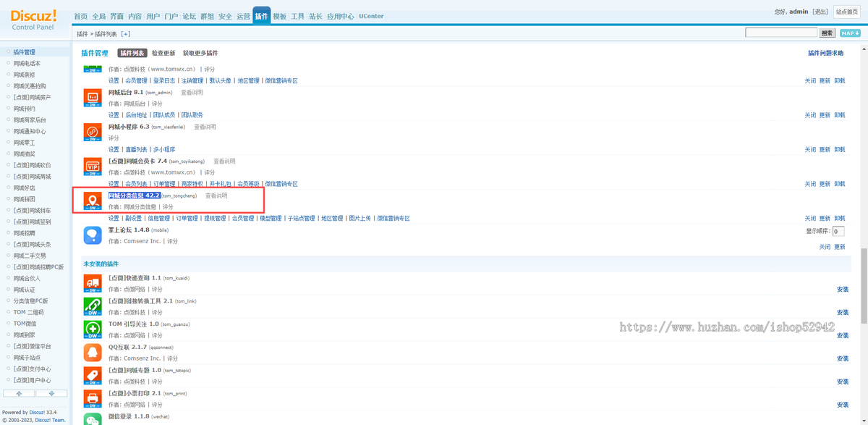Click the 站点首页 button
868x425 pixels.
pyautogui.click(x=847, y=12)
